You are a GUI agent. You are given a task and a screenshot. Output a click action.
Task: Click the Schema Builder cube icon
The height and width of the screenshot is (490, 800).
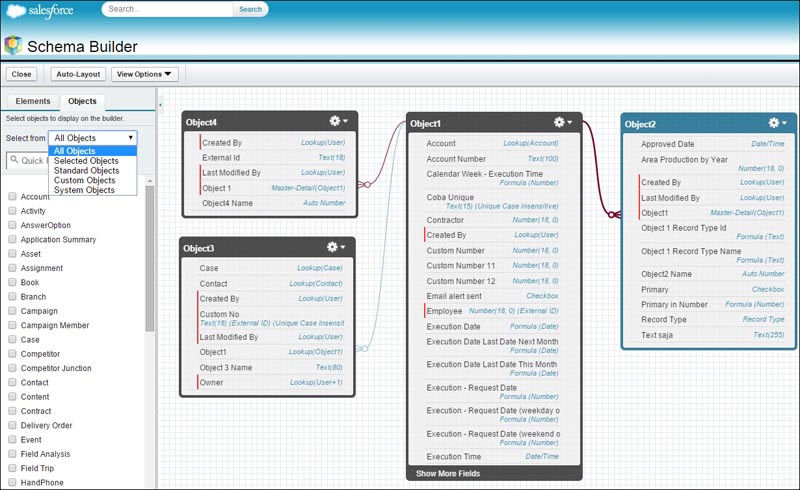tap(13, 45)
